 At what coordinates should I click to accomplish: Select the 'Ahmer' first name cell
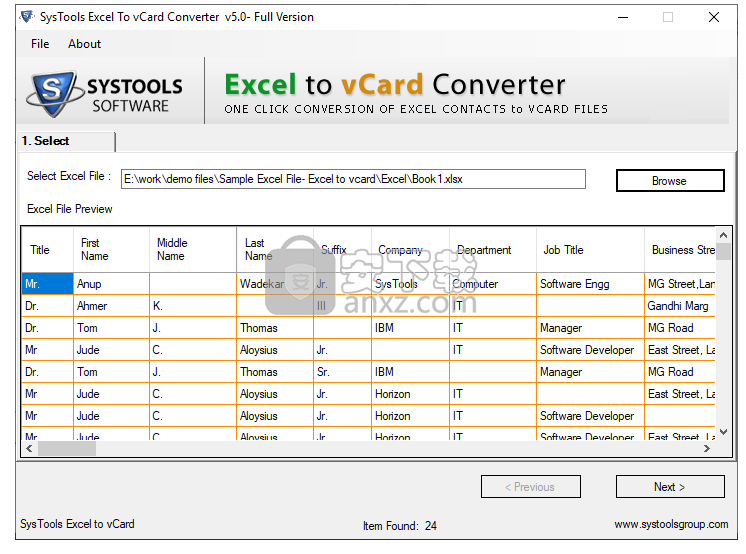(111, 306)
